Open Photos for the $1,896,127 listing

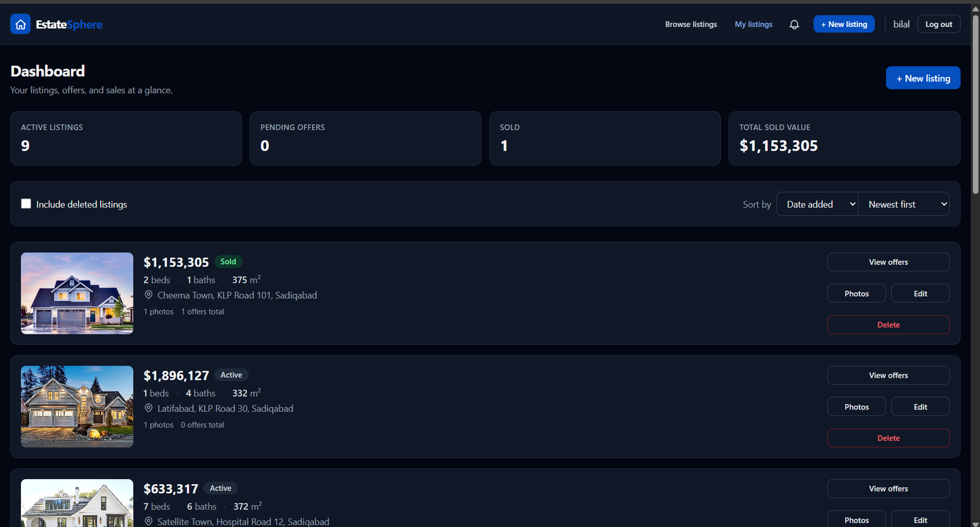(856, 407)
